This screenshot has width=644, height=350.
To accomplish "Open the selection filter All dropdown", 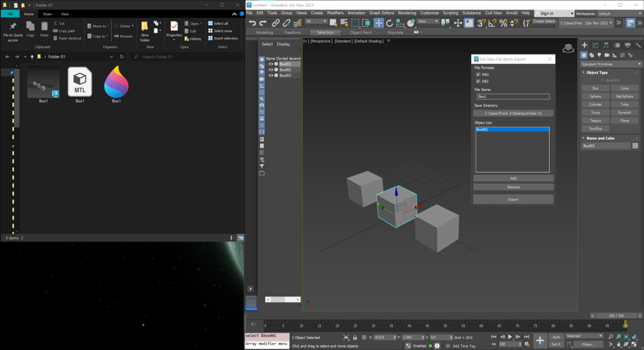I will pyautogui.click(x=316, y=21).
